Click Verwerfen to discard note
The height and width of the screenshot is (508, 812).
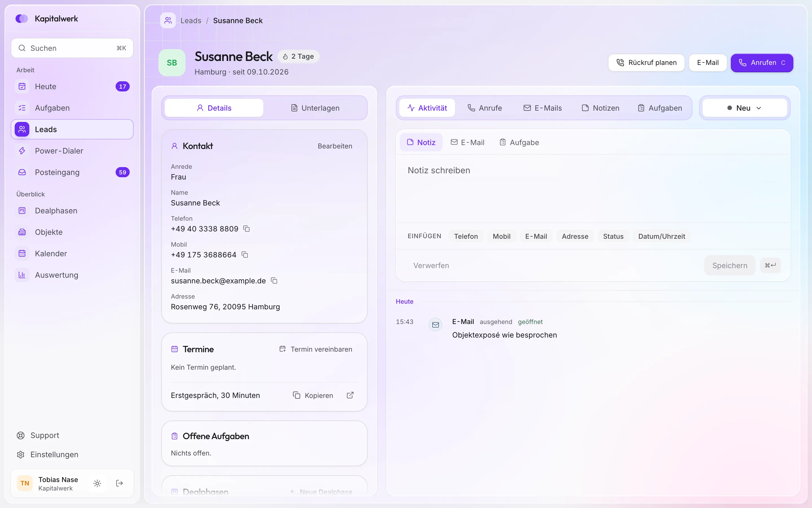pos(431,265)
